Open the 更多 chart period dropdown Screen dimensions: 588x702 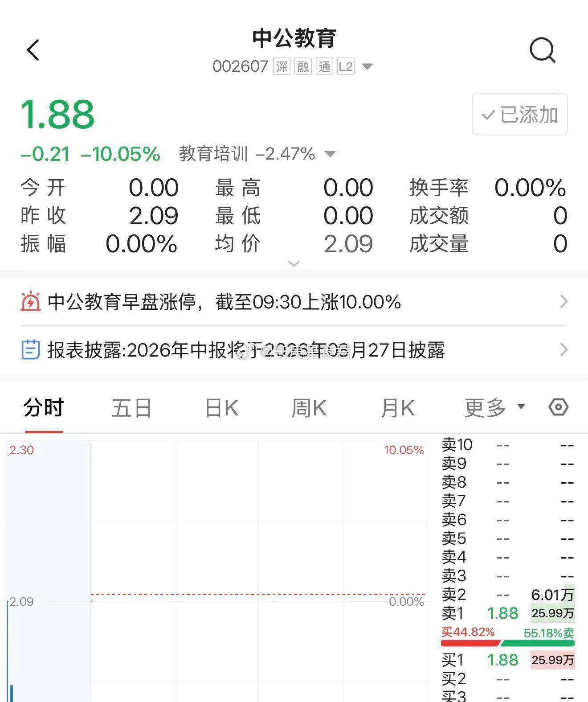(x=494, y=407)
